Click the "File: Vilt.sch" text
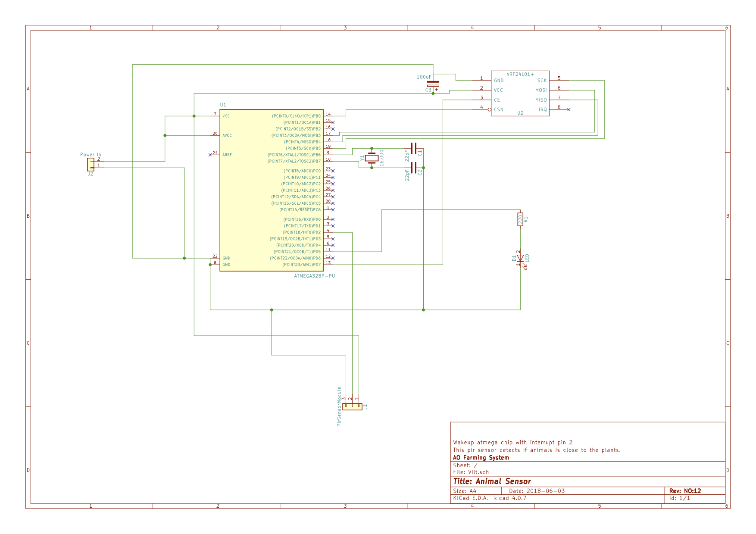Image resolution: width=756 pixels, height=534 pixels. pyautogui.click(x=471, y=472)
